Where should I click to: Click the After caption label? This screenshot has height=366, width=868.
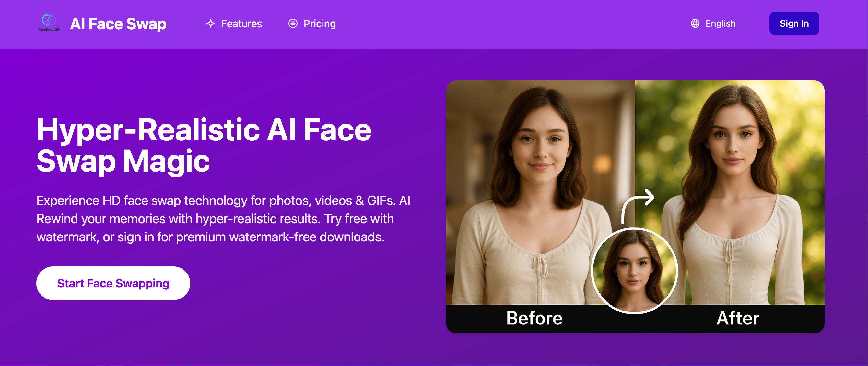point(738,318)
